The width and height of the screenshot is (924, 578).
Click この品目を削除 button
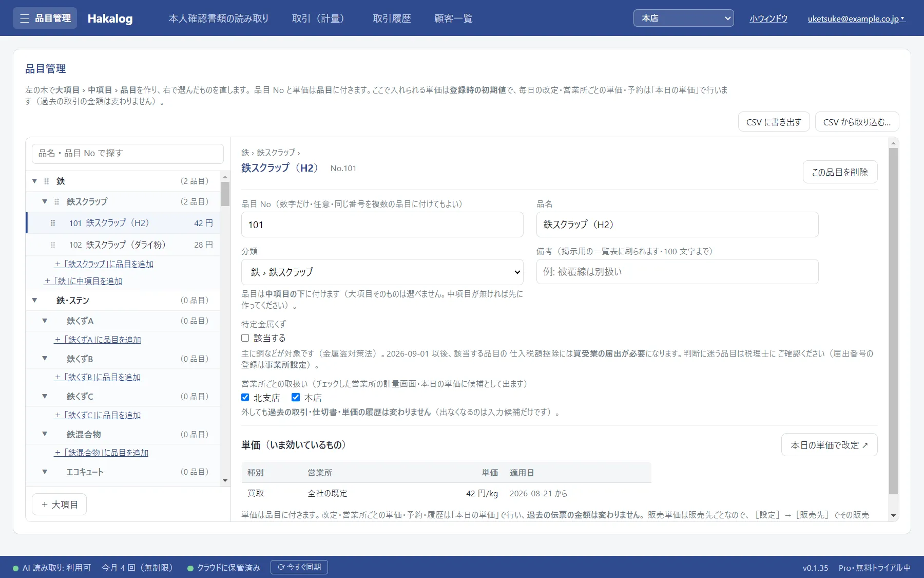[840, 172]
